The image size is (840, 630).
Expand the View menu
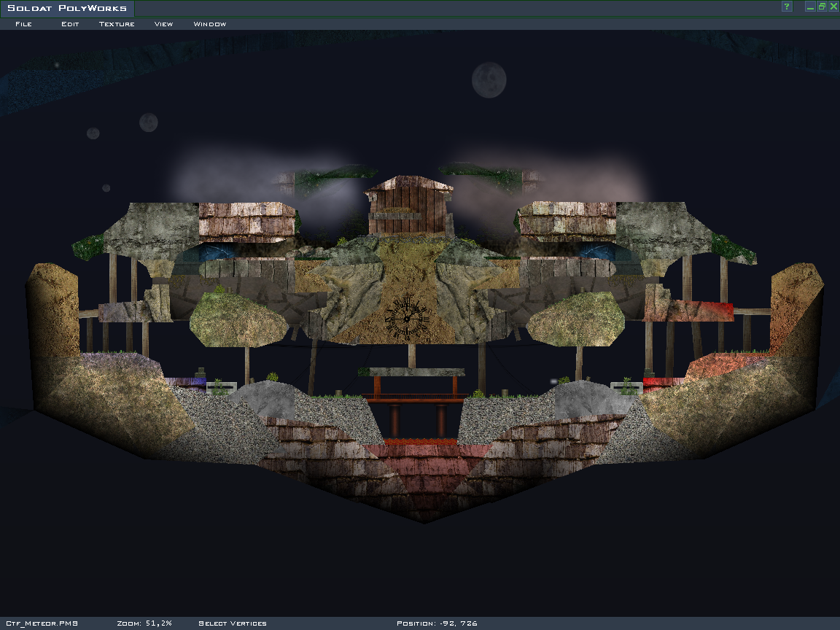coord(163,24)
